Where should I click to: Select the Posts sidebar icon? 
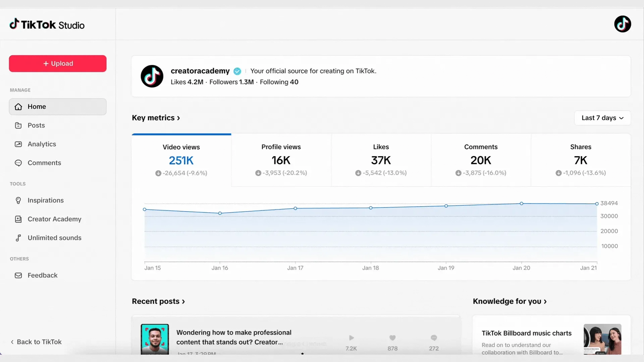(x=18, y=125)
